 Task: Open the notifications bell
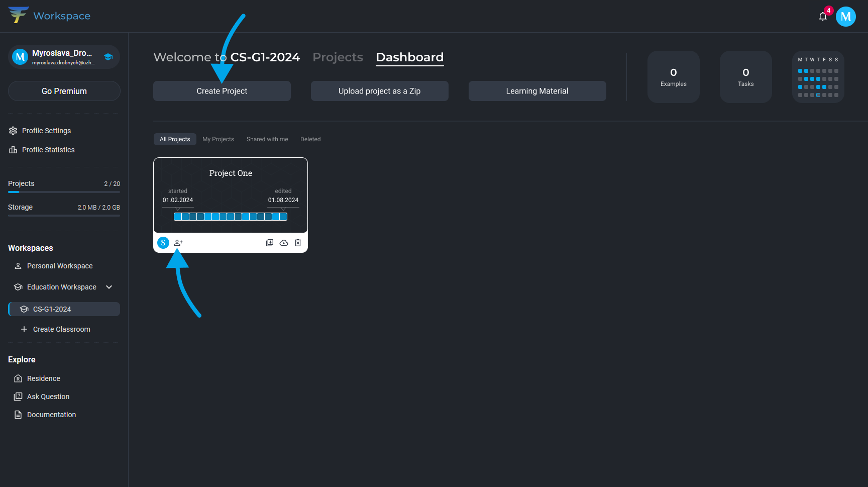pyautogui.click(x=822, y=17)
